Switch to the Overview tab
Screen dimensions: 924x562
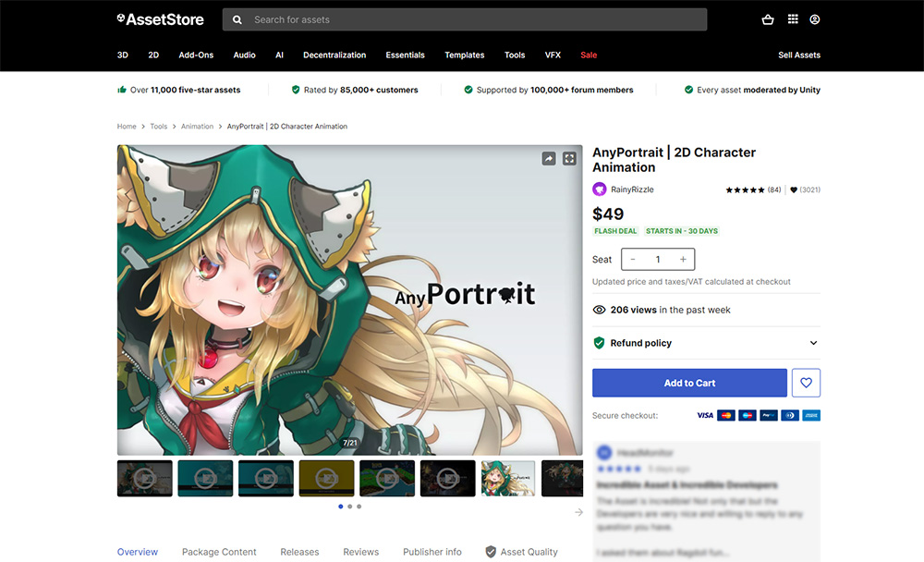point(138,552)
